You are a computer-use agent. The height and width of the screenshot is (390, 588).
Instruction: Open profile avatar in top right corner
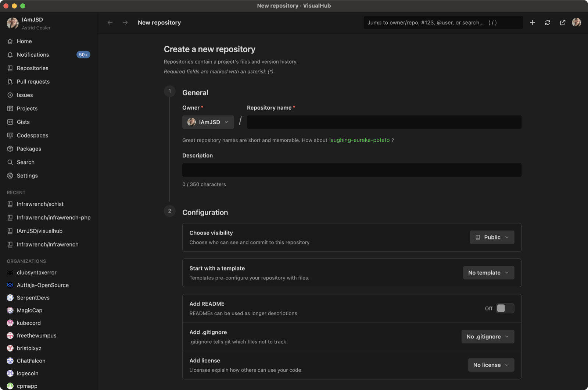(x=577, y=22)
